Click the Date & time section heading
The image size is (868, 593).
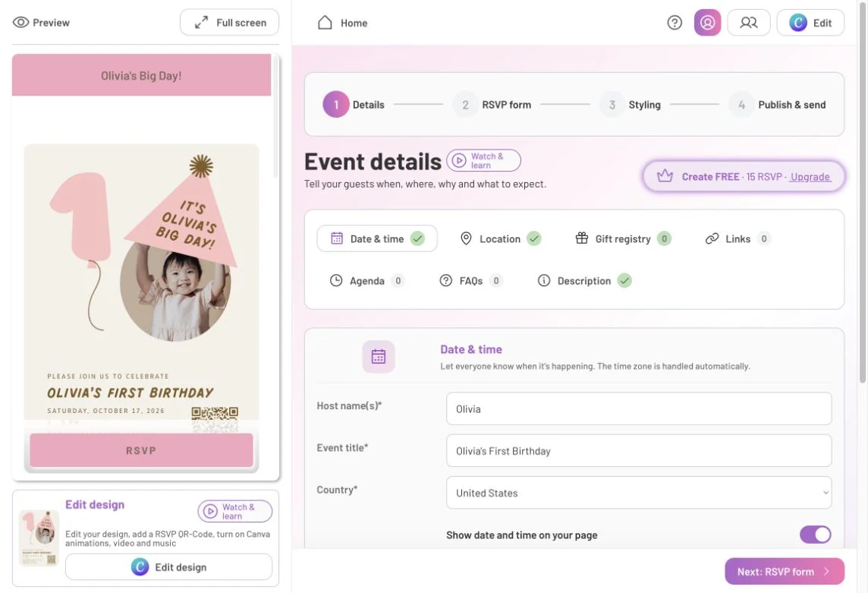coord(471,349)
